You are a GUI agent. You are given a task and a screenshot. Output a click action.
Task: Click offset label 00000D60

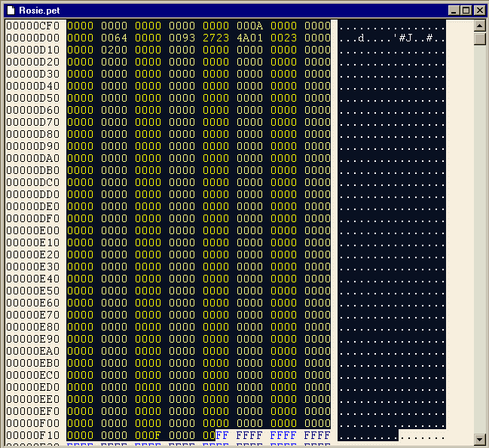pos(32,110)
